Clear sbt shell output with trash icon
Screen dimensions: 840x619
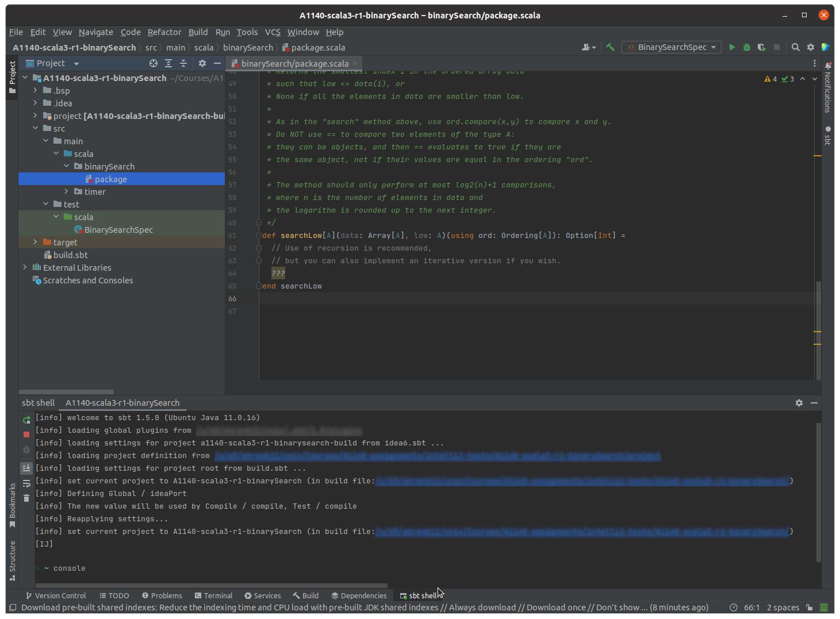(26, 498)
